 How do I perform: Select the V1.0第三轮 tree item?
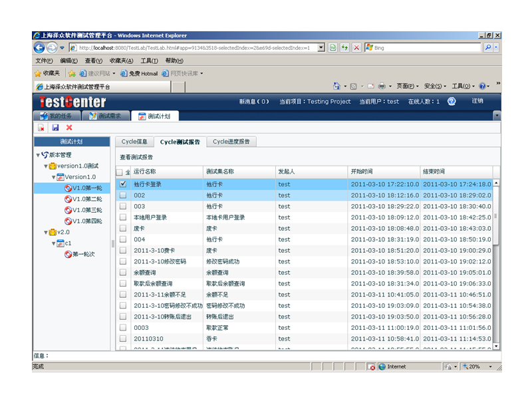pos(86,209)
